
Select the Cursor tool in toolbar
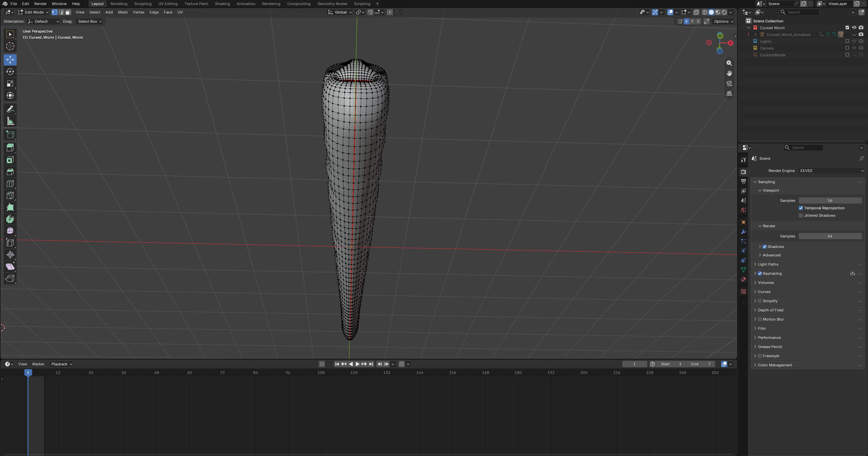(10, 46)
